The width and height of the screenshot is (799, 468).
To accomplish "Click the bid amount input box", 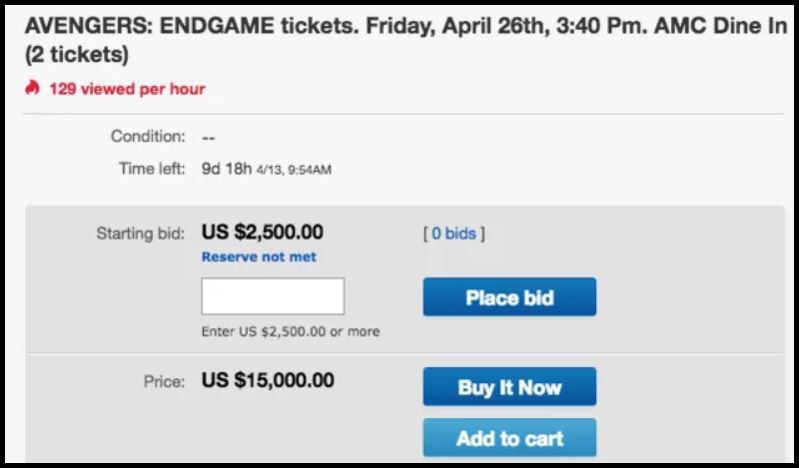I will [x=273, y=296].
